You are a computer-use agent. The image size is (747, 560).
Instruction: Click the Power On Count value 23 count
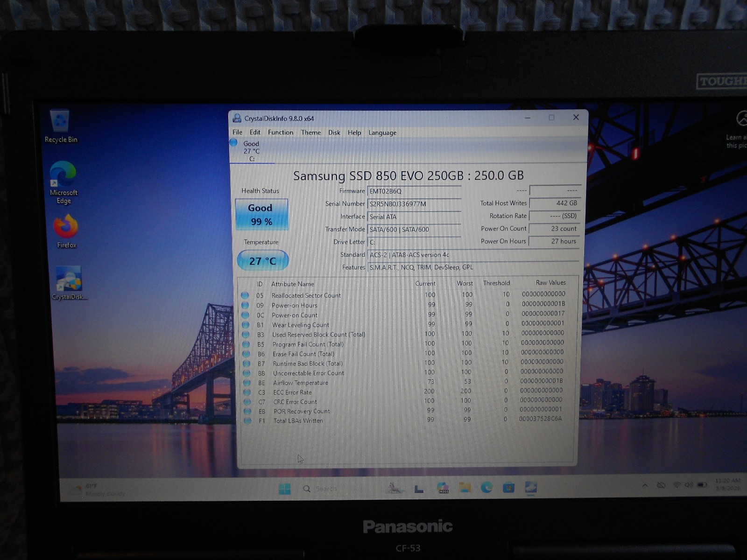555,229
